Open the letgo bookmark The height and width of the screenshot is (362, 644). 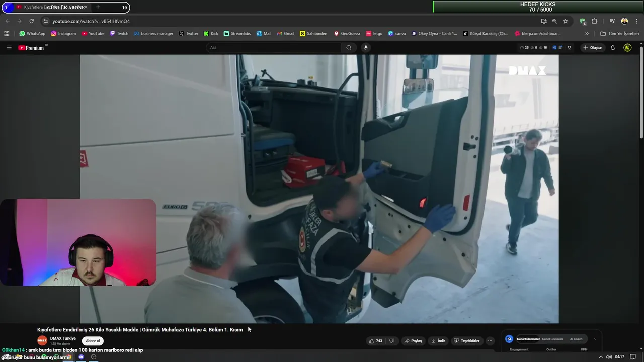point(374,34)
